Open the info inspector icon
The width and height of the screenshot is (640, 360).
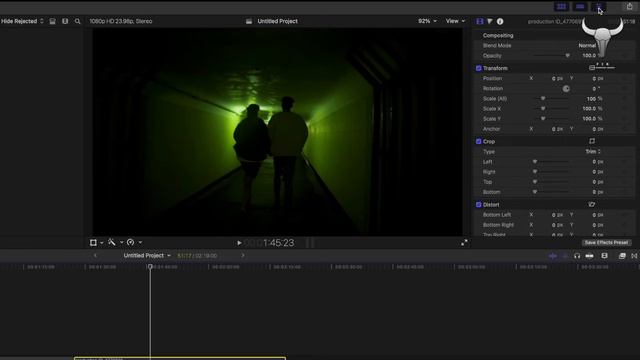click(x=500, y=21)
